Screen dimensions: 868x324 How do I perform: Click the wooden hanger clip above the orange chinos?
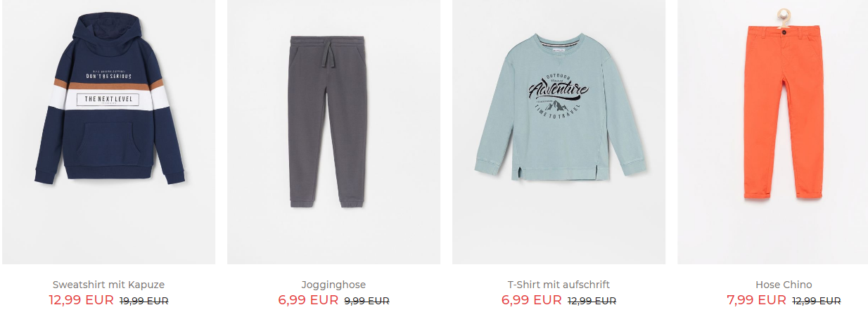coord(781,16)
